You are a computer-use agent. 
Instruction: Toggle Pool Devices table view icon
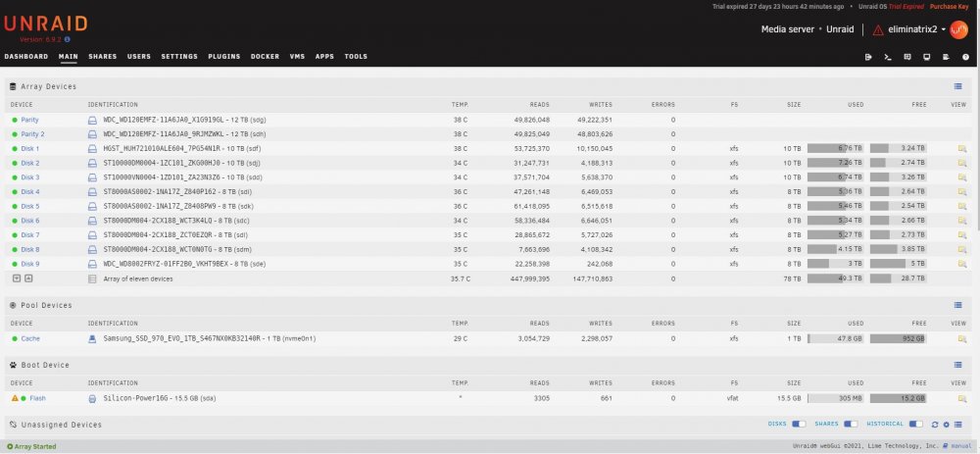tap(958, 305)
